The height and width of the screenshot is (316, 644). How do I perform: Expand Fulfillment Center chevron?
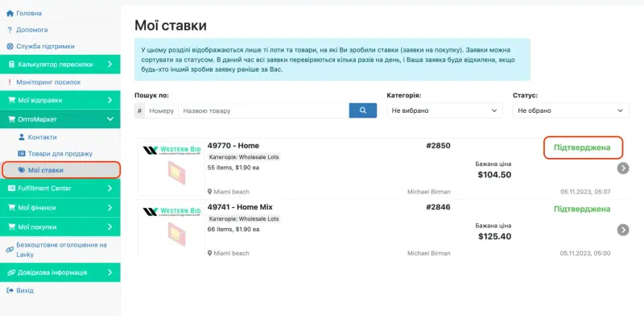coord(109,188)
